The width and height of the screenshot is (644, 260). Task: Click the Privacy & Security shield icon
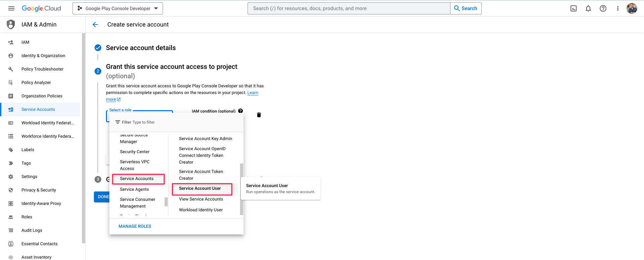(11, 190)
